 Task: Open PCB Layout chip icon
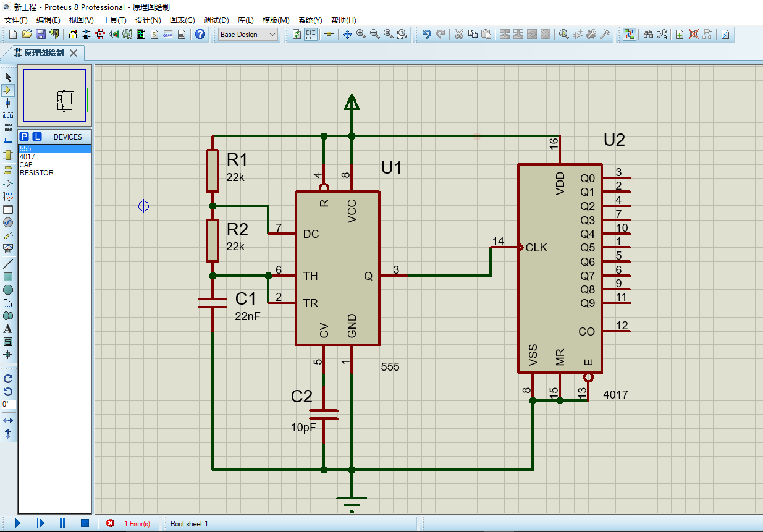pos(100,35)
